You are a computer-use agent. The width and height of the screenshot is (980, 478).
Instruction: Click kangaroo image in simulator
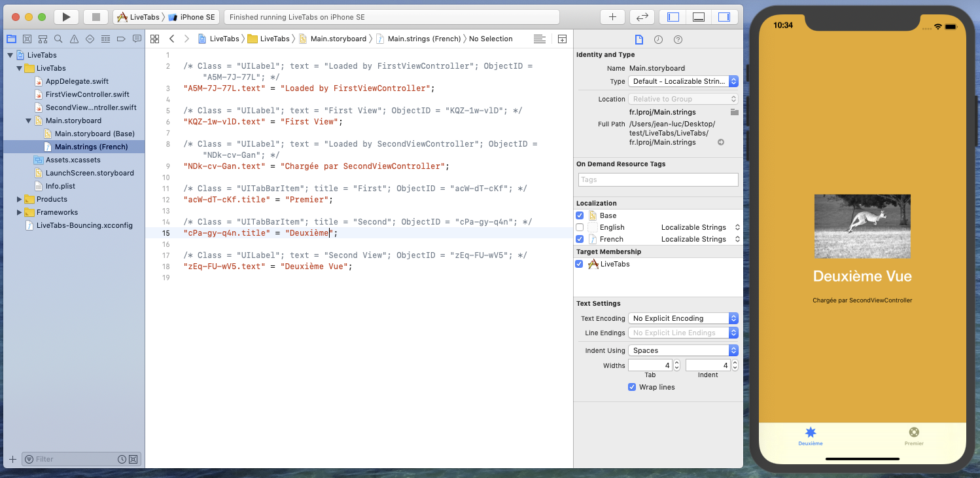point(862,226)
